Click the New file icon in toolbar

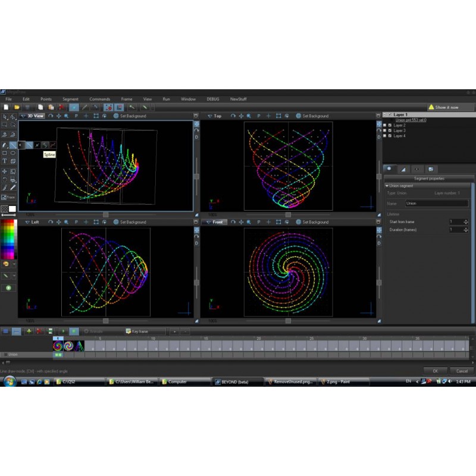click(5, 107)
